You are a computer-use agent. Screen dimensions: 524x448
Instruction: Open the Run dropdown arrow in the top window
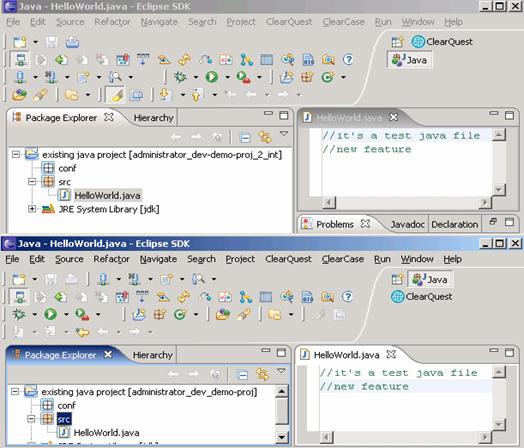coord(228,78)
